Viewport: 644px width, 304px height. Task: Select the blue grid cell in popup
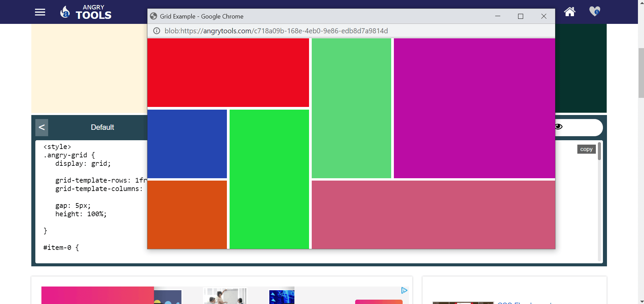187,144
